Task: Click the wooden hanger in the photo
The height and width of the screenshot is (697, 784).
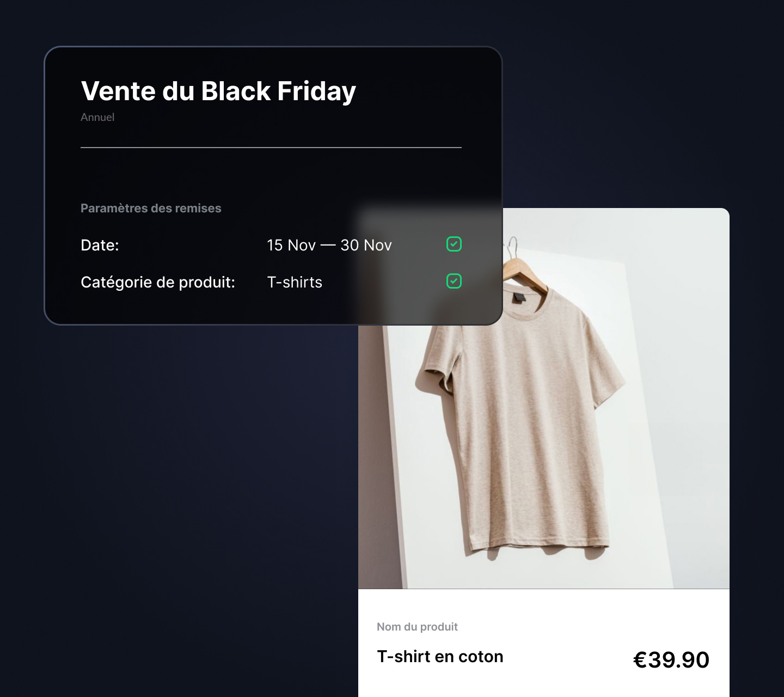Action: coord(528,272)
